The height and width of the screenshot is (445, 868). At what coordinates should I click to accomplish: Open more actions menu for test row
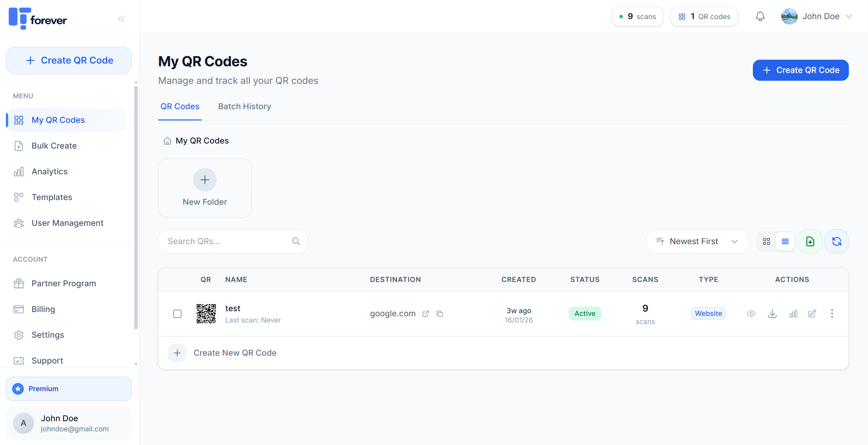coord(832,314)
